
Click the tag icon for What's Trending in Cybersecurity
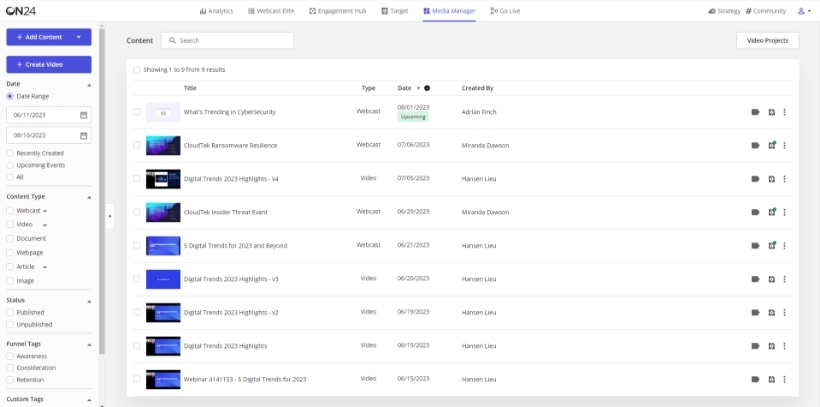point(755,112)
